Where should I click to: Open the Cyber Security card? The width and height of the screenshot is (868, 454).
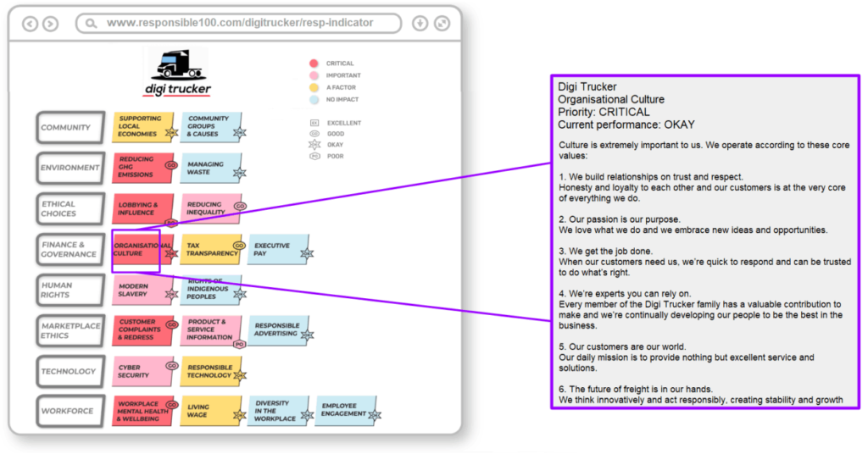click(142, 372)
